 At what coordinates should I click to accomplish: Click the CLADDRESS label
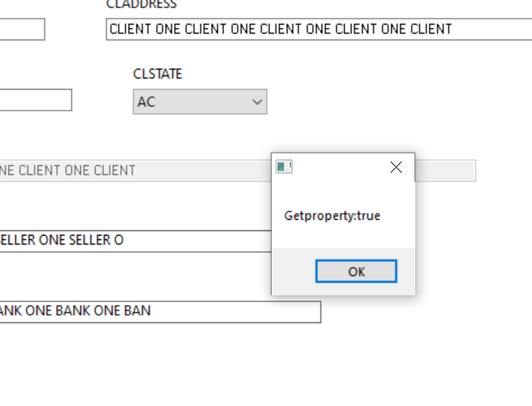141,4
